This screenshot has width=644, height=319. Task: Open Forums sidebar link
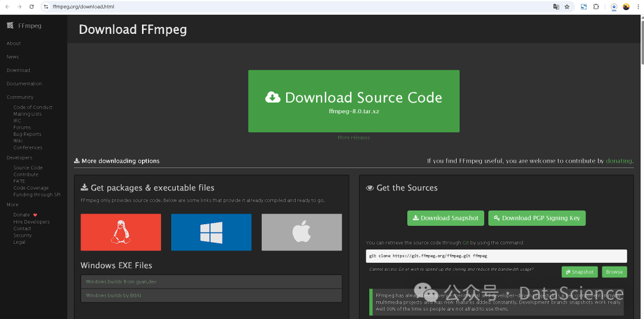[22, 127]
